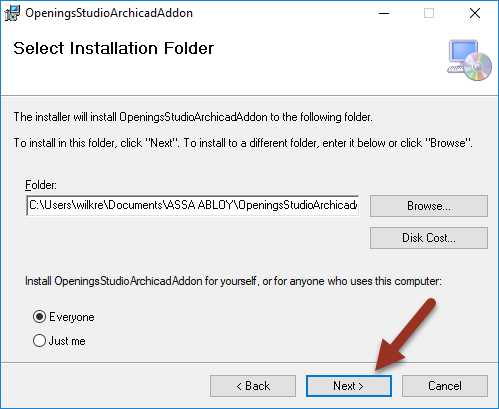499x409 pixels.
Task: Minimize the OpeningsStudioArchicadAddon installer window
Action: click(384, 13)
